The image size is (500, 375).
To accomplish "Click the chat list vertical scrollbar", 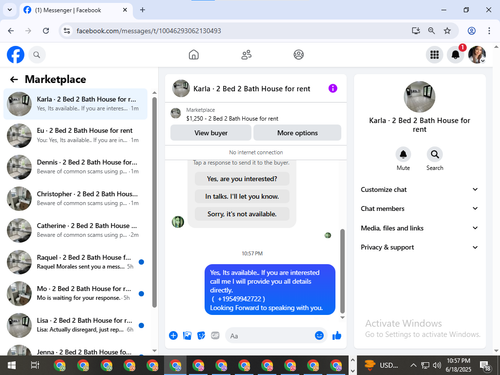I will (x=154, y=202).
